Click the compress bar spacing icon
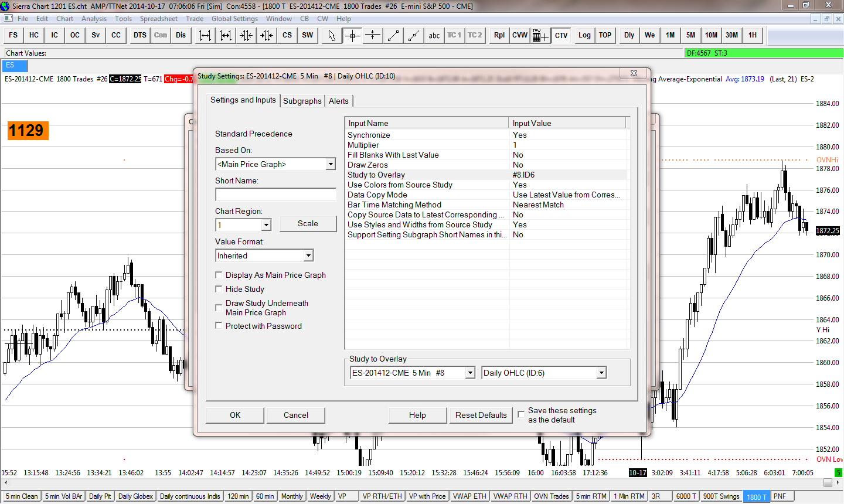The width and height of the screenshot is (844, 504). (x=246, y=35)
